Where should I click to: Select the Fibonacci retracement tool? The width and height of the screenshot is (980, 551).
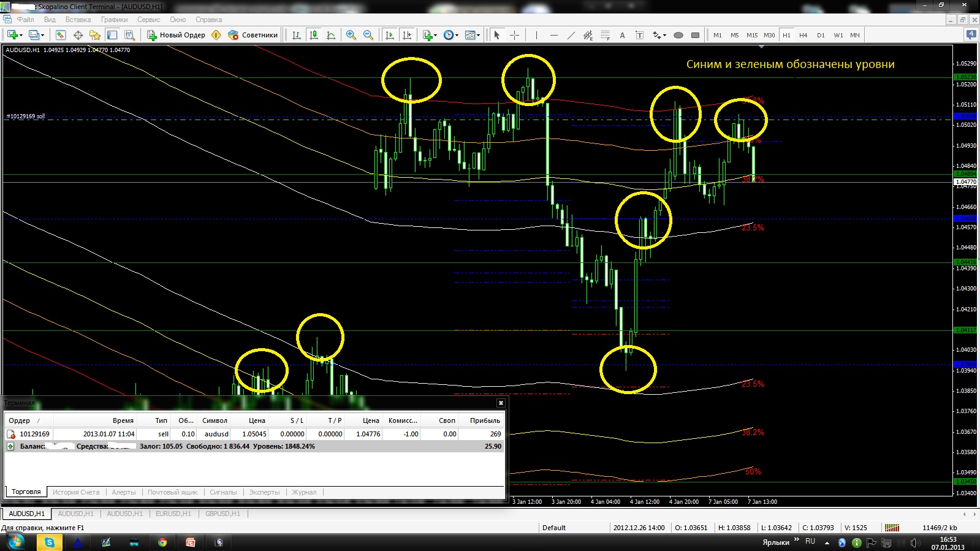click(606, 35)
